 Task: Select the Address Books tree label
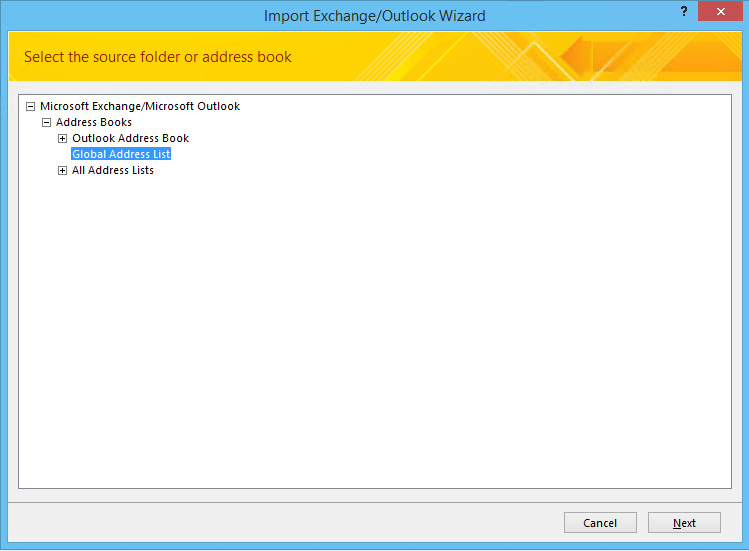[94, 122]
